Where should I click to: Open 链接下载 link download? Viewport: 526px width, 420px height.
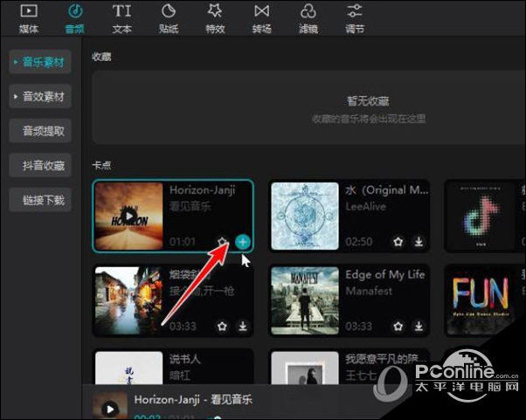(40, 200)
